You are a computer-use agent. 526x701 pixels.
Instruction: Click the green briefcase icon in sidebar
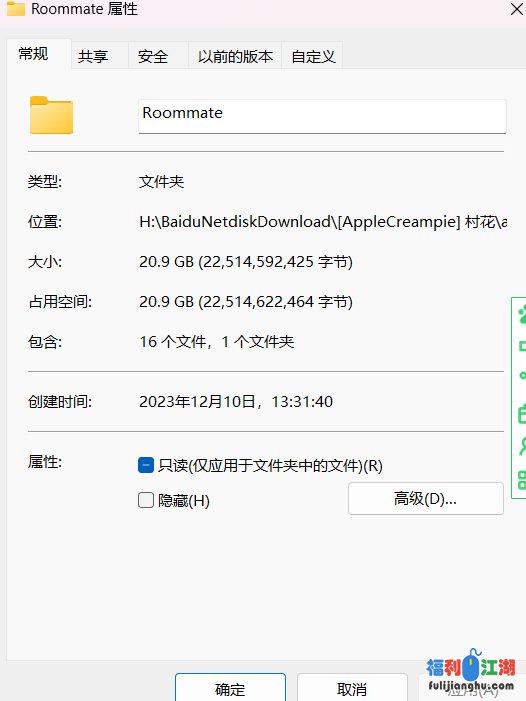click(x=522, y=414)
